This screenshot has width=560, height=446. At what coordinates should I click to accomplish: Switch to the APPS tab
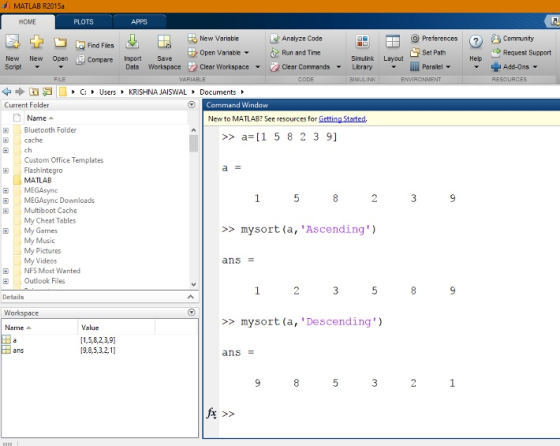[139, 22]
